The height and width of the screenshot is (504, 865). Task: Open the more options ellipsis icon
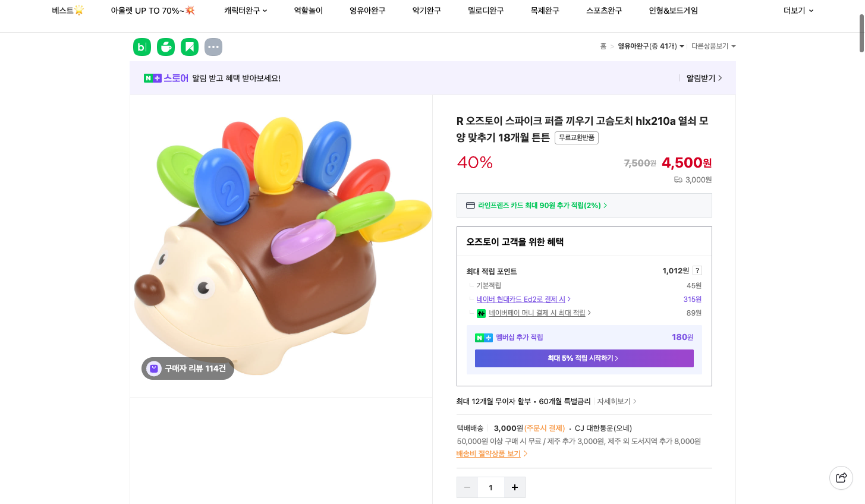pyautogui.click(x=213, y=46)
